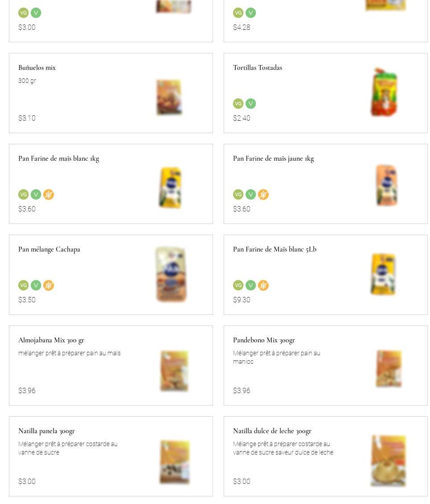Click the VG icon on Pan Farine de maïs blanc 1kg
430x504 pixels.
pyautogui.click(x=24, y=195)
